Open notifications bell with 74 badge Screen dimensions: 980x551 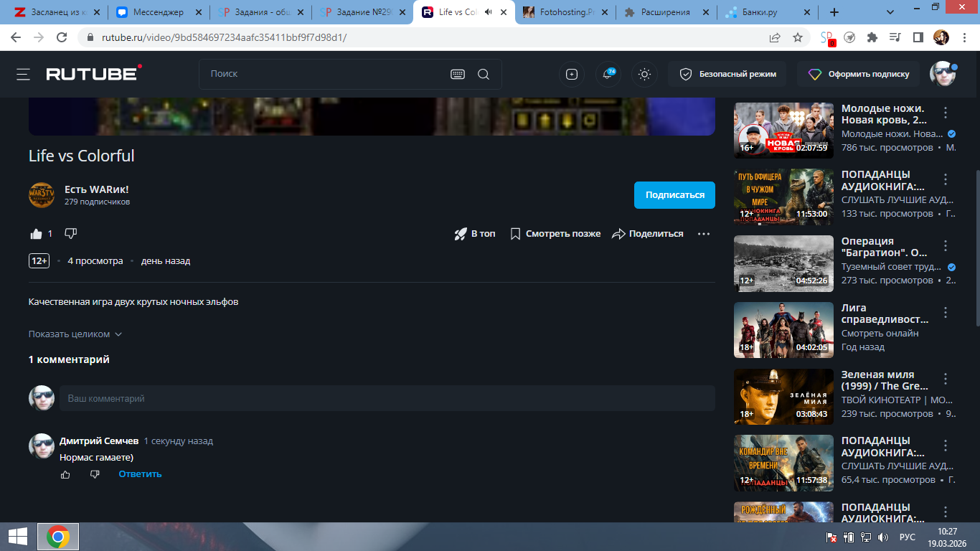(608, 74)
